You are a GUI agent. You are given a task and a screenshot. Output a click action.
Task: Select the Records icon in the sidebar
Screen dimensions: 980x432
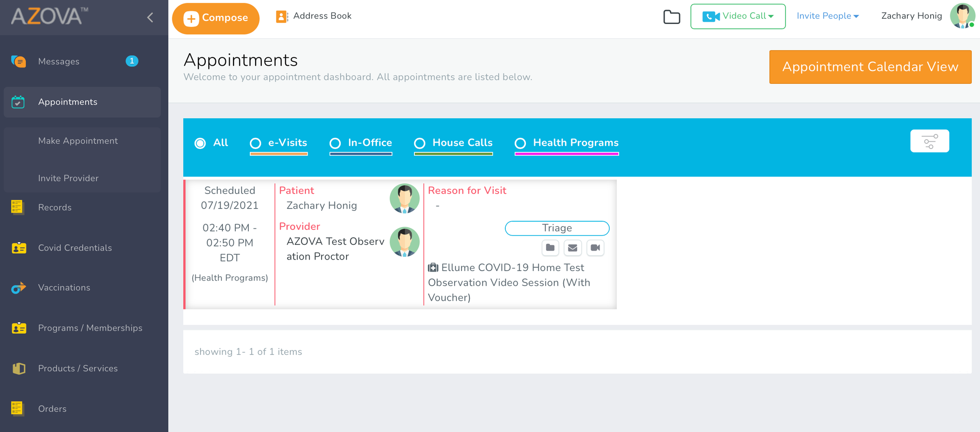18,207
